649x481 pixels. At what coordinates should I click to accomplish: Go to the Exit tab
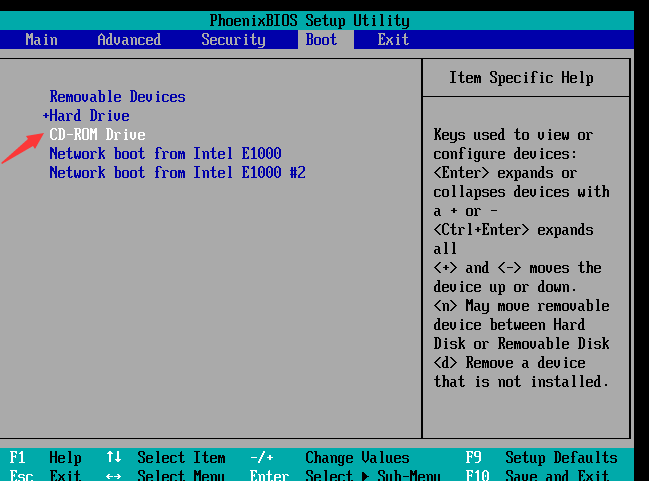pyautogui.click(x=393, y=40)
